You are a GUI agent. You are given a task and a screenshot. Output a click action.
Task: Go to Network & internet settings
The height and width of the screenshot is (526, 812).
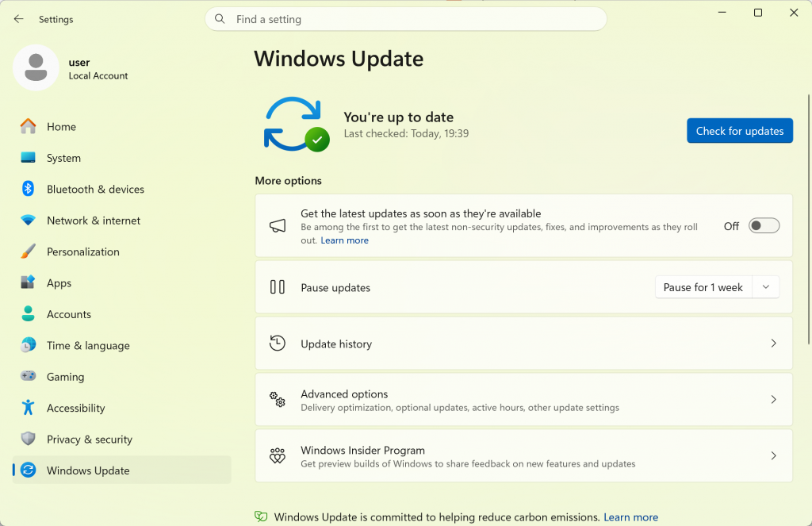[121, 221]
